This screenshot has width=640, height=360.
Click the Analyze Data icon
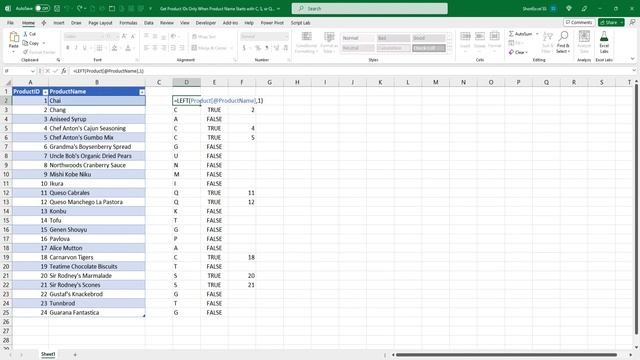click(584, 37)
